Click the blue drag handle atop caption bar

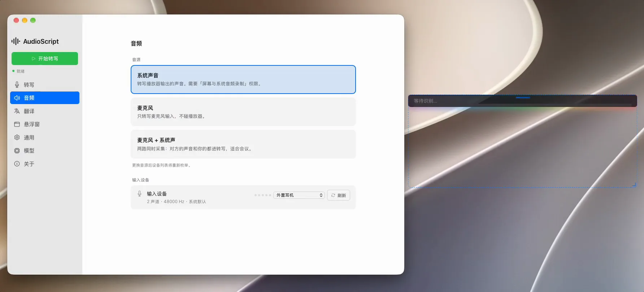click(x=523, y=97)
